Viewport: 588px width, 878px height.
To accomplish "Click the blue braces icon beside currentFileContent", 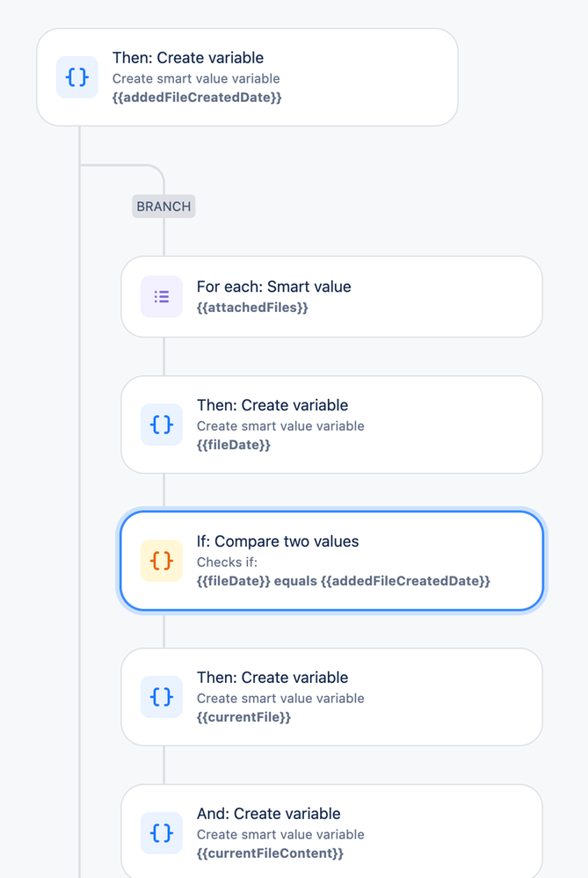I will pos(162,832).
